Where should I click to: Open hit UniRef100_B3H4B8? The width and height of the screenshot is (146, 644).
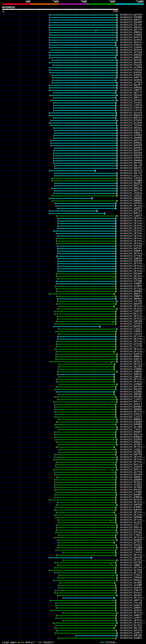point(131,17)
